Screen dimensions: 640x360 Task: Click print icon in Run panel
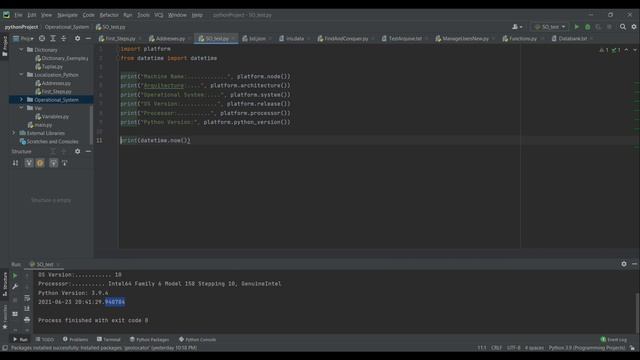pyautogui.click(x=27, y=320)
